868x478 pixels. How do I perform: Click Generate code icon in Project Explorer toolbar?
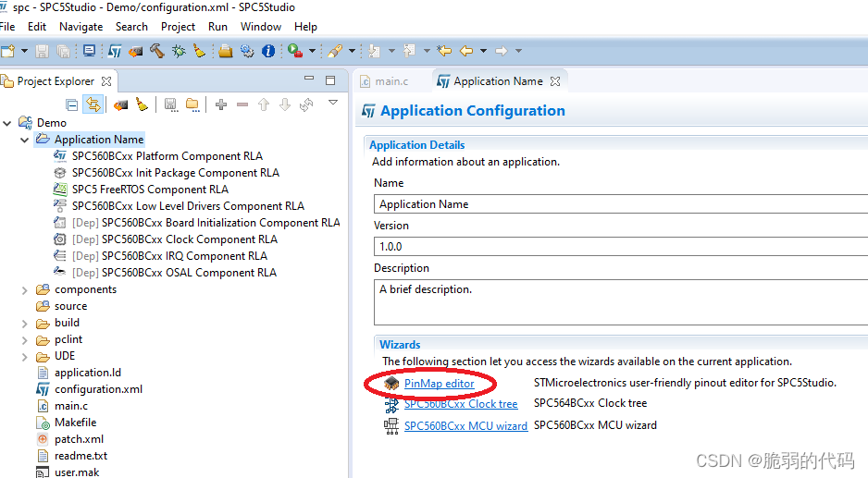[x=120, y=104]
